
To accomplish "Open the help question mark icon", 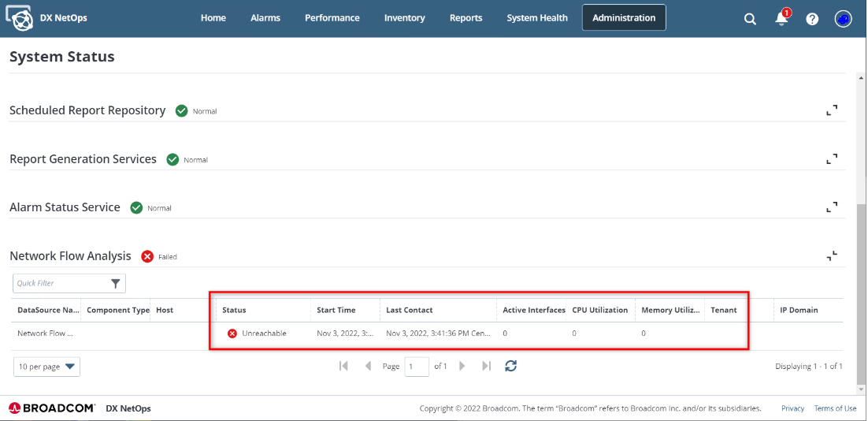I will coord(812,19).
